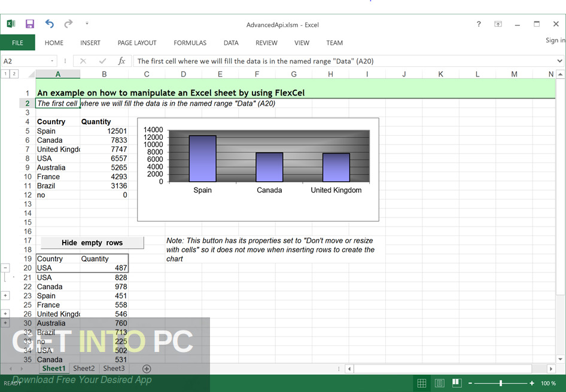Open the TEAM ribbon tab
This screenshot has height=392, width=566.
334,42
